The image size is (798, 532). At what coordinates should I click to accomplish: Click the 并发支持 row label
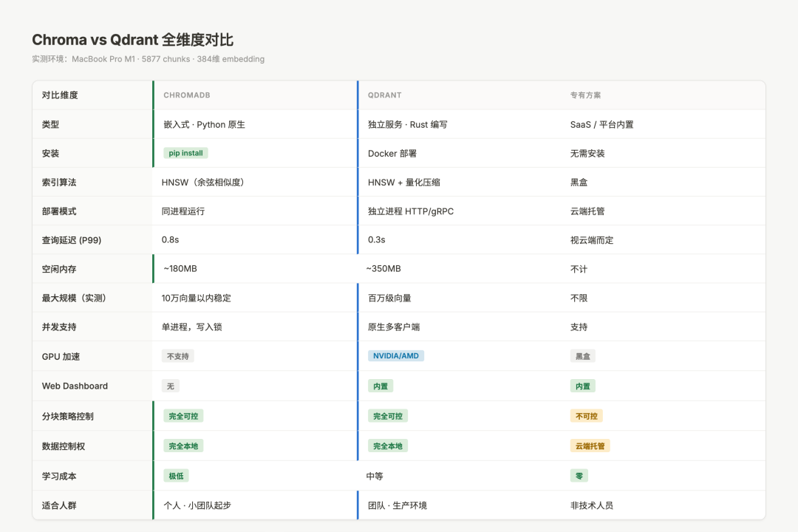pyautogui.click(x=59, y=327)
